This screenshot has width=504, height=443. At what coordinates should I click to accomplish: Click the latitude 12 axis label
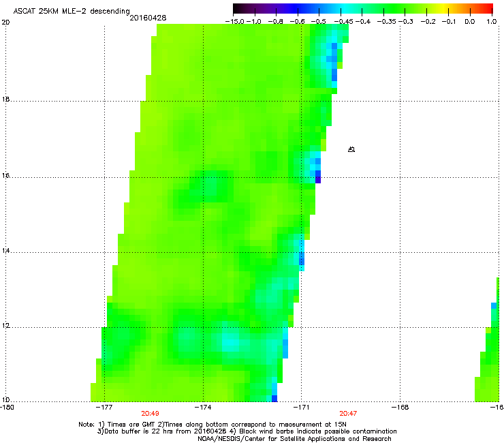(x=5, y=325)
